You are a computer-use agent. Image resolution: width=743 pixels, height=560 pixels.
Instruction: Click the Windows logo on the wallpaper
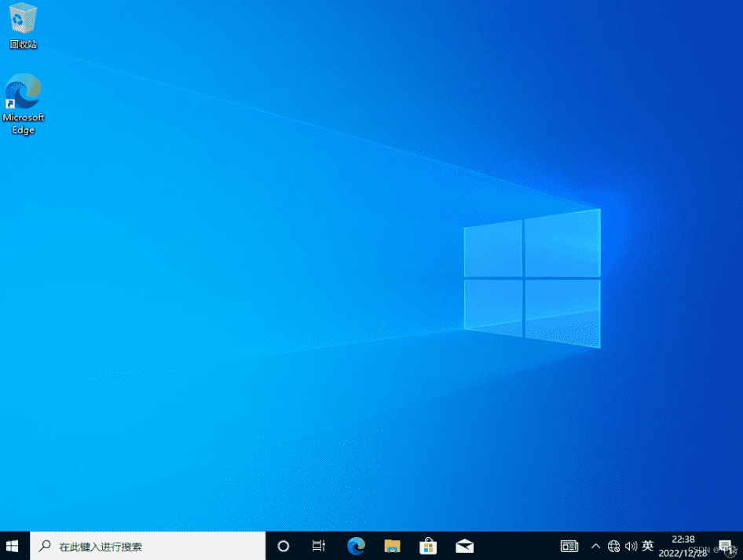pyautogui.click(x=532, y=278)
